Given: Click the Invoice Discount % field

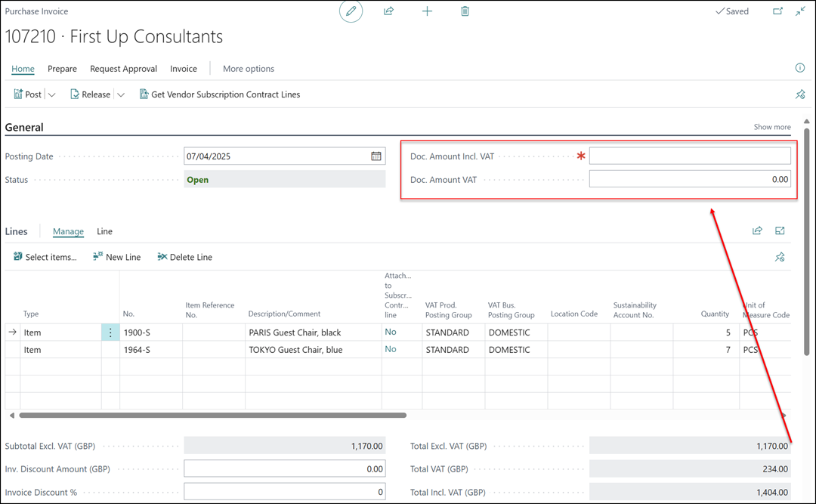Looking at the screenshot, I should coord(284,492).
